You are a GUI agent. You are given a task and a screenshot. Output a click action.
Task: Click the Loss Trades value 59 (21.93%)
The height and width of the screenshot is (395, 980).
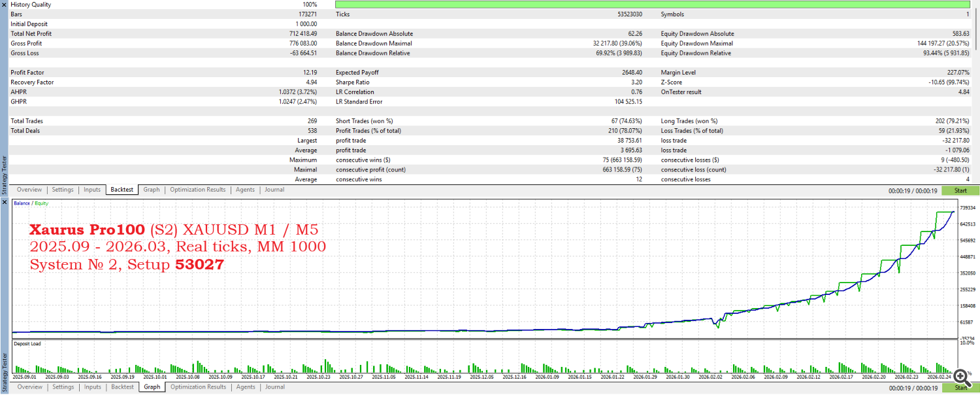[x=953, y=131]
